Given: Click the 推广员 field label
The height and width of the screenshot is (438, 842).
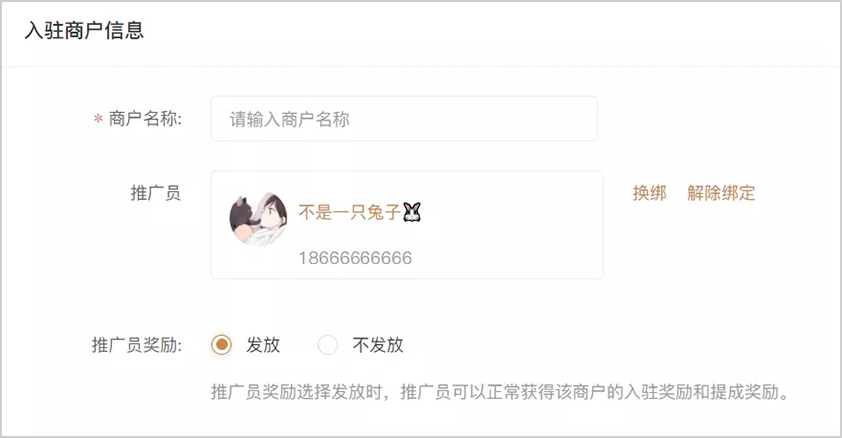Looking at the screenshot, I should 155,193.
